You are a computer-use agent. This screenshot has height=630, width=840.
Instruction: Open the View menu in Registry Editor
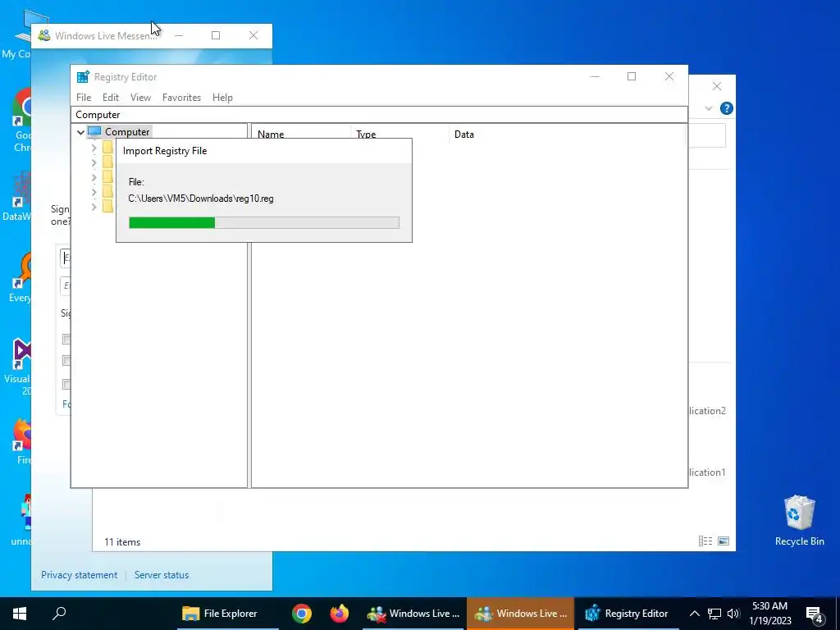pos(140,98)
